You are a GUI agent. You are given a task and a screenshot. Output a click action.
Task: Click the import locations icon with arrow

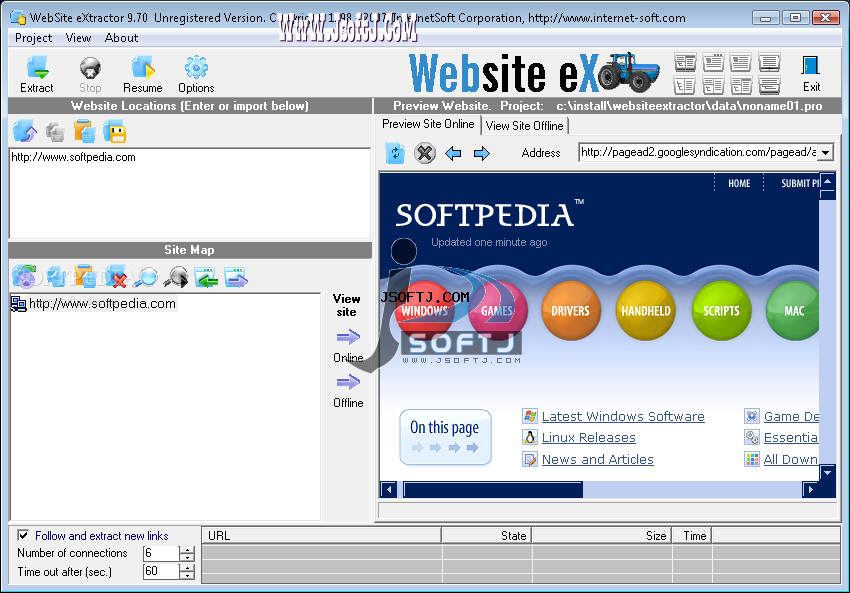point(25,131)
